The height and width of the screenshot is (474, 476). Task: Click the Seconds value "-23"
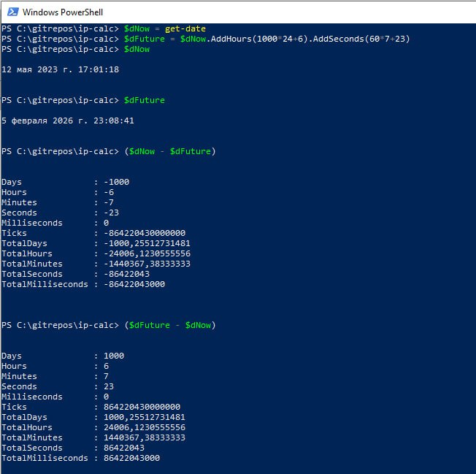coord(112,213)
